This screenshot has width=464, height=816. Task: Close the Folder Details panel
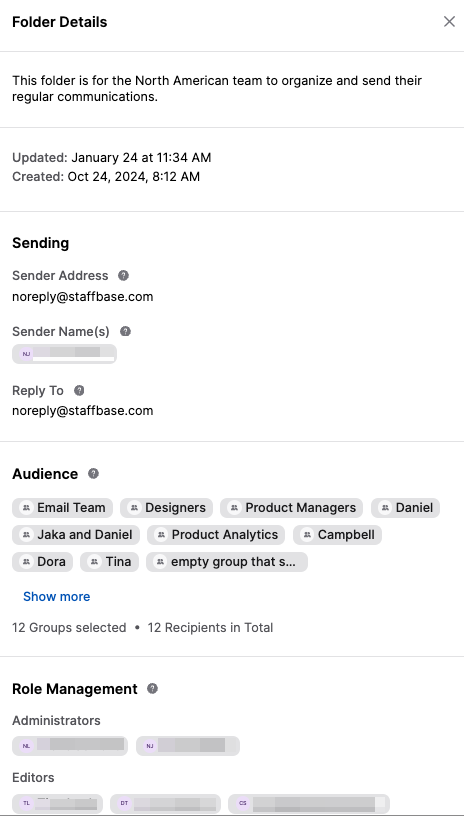click(449, 21)
